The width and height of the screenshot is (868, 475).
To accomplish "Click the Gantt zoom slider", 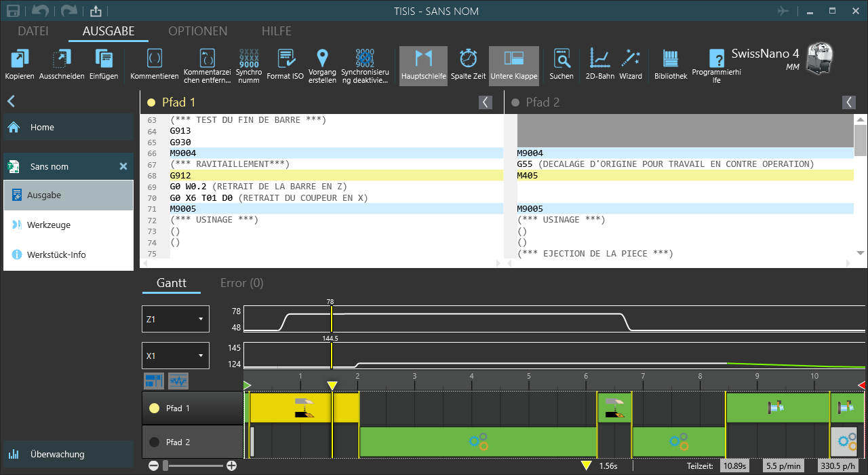I will point(193,465).
